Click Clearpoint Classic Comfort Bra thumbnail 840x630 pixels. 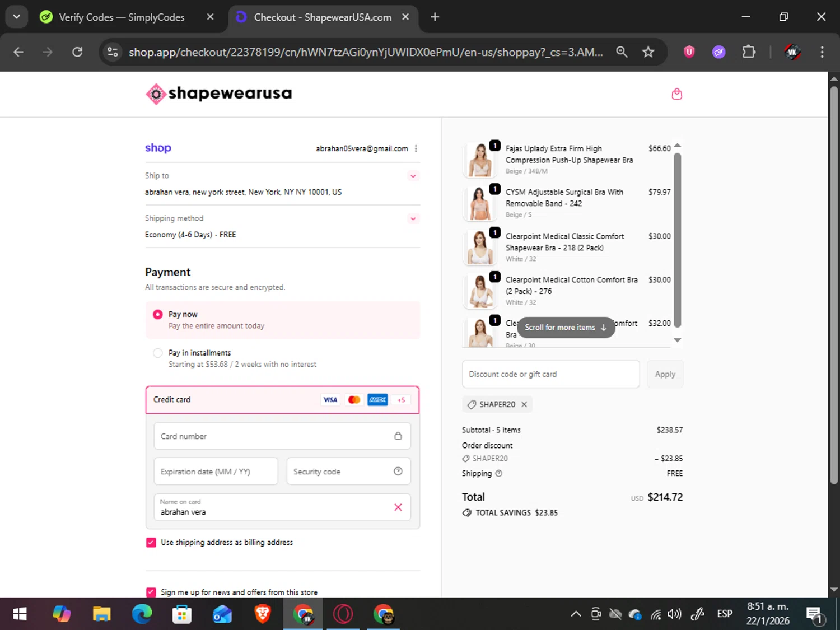tap(480, 248)
